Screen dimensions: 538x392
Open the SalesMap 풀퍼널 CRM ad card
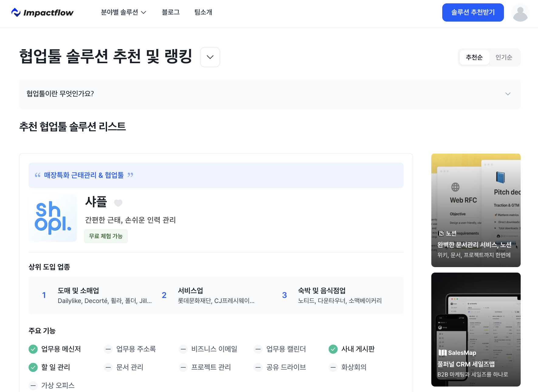coord(476,330)
